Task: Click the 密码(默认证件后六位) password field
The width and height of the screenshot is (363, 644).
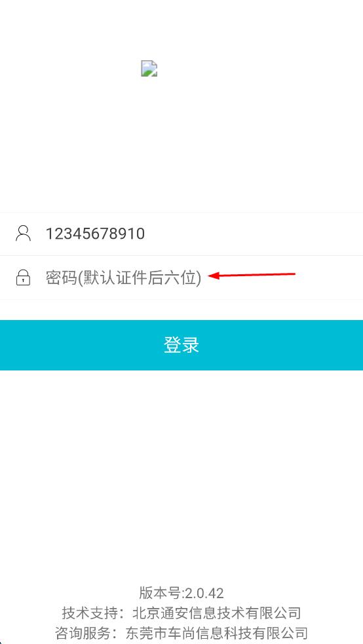Action: (x=181, y=277)
